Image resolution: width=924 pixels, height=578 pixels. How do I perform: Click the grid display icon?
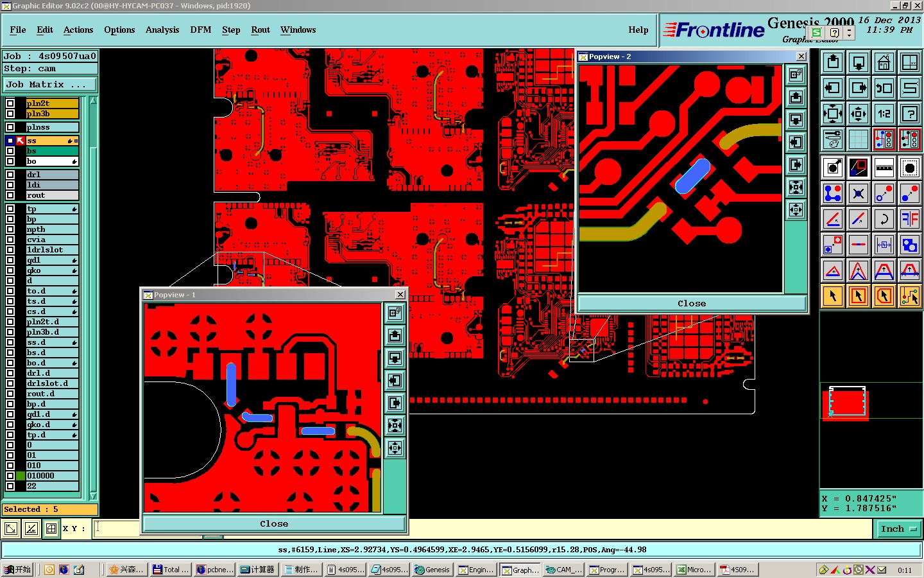click(x=859, y=139)
